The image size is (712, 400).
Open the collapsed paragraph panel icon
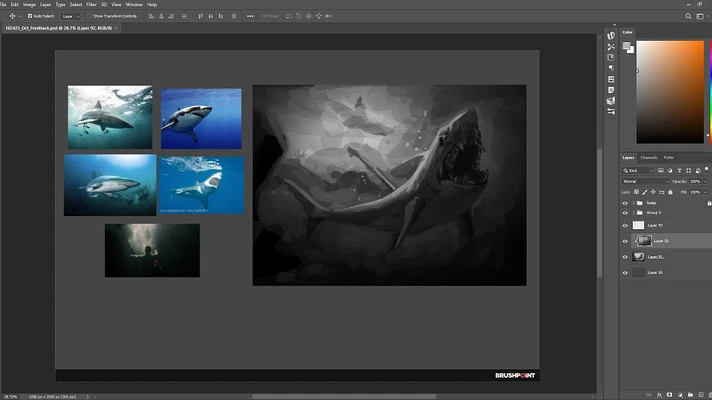coord(611,68)
